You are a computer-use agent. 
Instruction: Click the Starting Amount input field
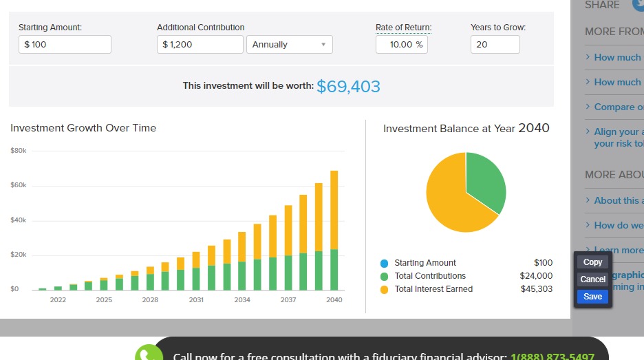tap(65, 45)
